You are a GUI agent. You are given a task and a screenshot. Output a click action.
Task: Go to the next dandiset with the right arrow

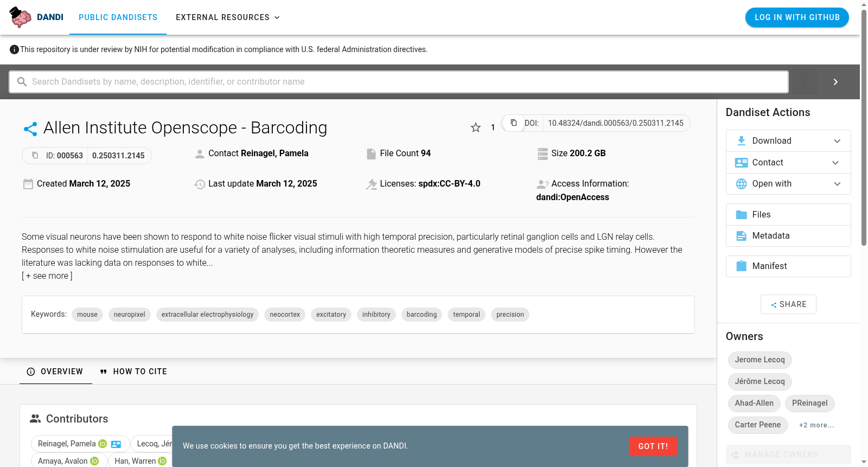[835, 82]
